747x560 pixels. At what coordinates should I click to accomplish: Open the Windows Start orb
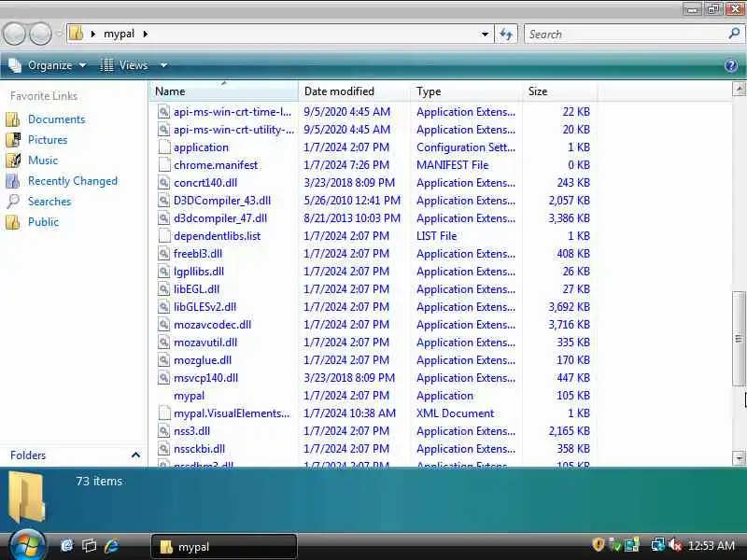[27, 544]
